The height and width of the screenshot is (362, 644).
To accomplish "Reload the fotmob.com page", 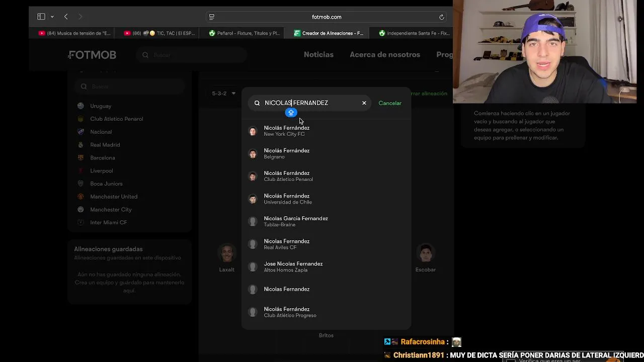I will tap(441, 17).
